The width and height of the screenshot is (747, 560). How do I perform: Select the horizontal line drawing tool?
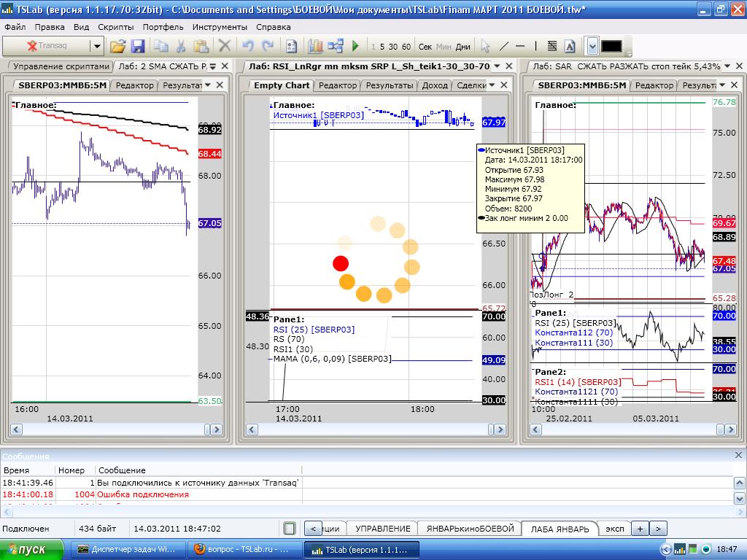(x=520, y=46)
